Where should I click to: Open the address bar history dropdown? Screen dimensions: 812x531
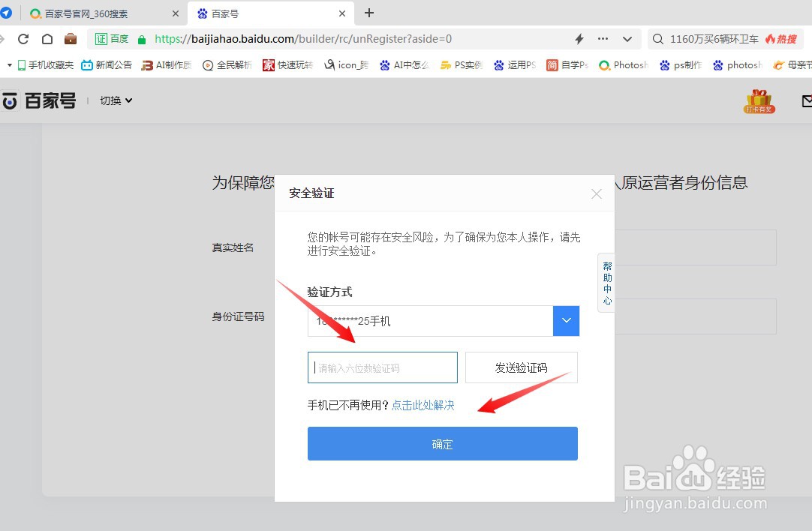[627, 38]
